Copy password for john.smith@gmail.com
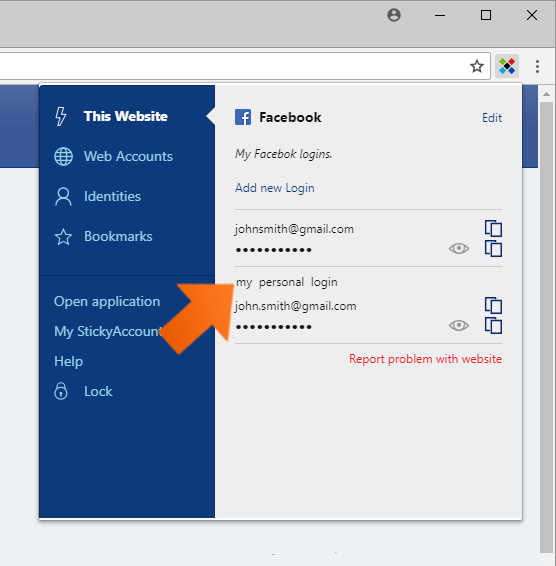Viewport: 556px width, 566px height. point(493,326)
